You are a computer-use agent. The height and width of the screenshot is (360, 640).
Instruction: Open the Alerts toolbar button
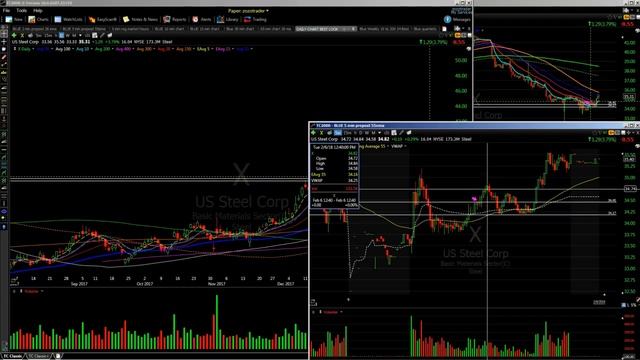tap(202, 19)
